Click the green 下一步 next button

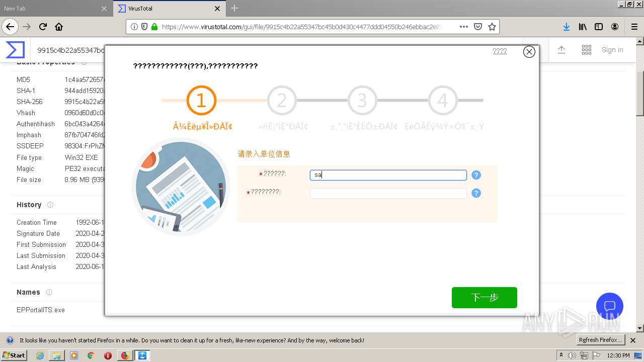click(x=485, y=298)
